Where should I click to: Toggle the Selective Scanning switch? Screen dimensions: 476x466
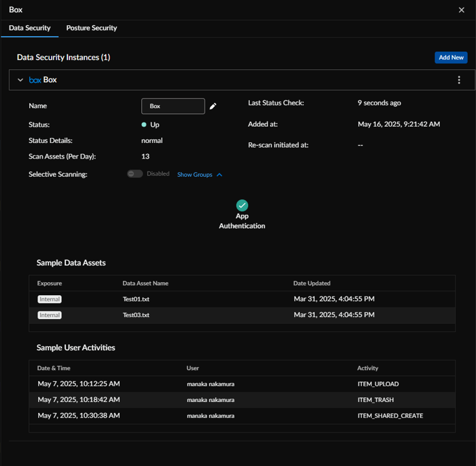pyautogui.click(x=135, y=174)
